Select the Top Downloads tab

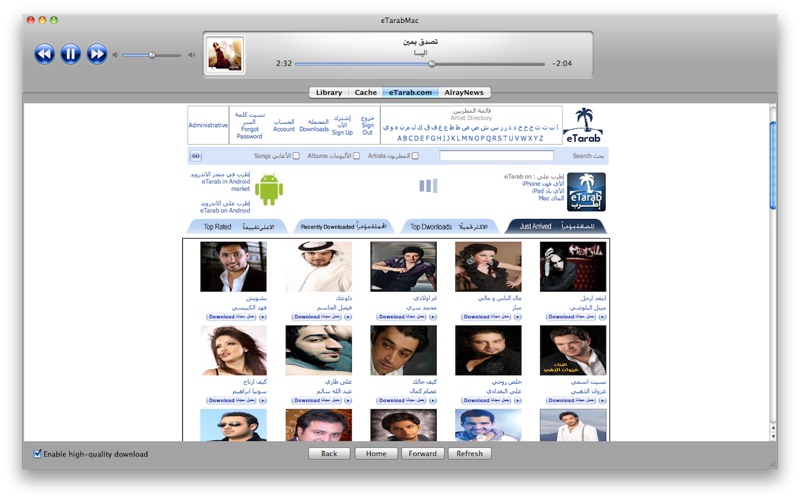click(449, 227)
